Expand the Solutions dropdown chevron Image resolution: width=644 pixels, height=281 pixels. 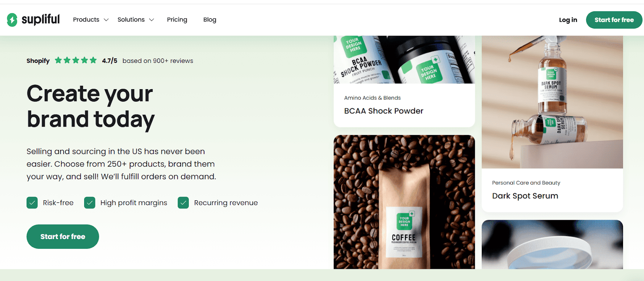151,20
